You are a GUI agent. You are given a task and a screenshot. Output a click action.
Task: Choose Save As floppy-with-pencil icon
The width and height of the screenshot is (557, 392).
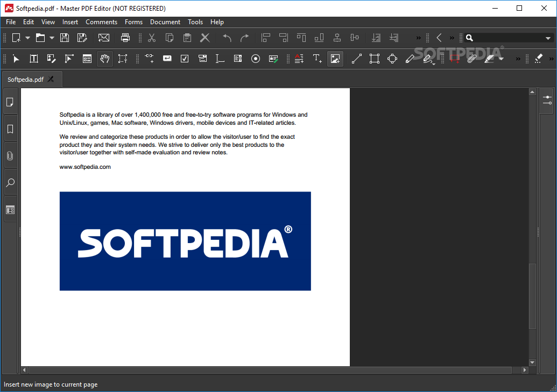tap(82, 38)
